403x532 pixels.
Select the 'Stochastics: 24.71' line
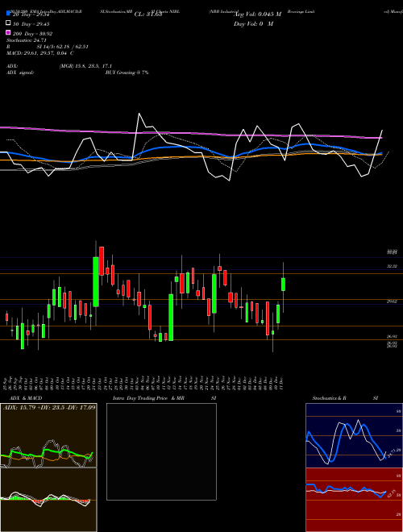(x=27, y=40)
